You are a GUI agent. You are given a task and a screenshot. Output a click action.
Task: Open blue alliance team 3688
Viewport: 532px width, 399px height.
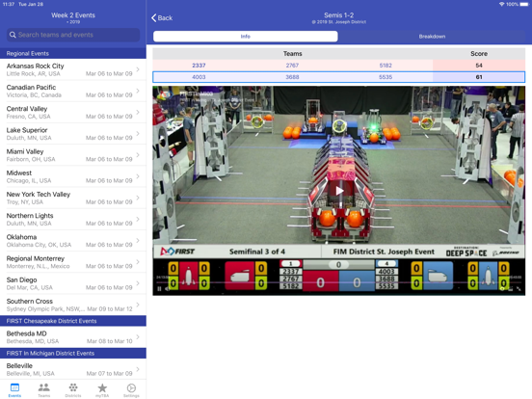[x=292, y=77]
